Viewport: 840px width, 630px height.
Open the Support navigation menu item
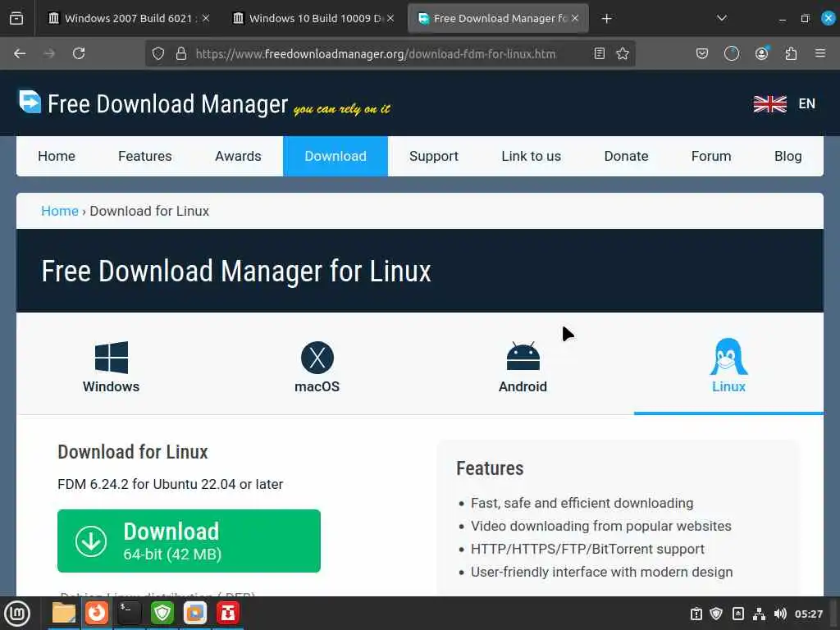click(434, 156)
